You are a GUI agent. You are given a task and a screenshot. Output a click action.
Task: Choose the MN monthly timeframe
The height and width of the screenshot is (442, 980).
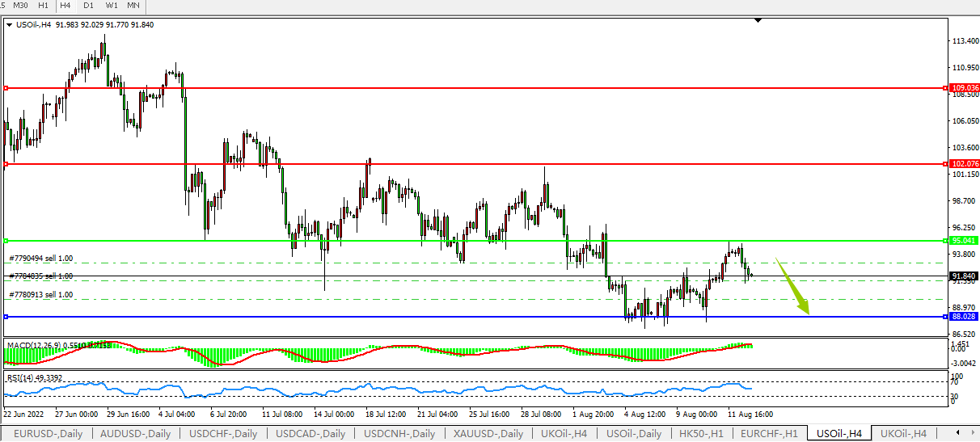pyautogui.click(x=133, y=5)
